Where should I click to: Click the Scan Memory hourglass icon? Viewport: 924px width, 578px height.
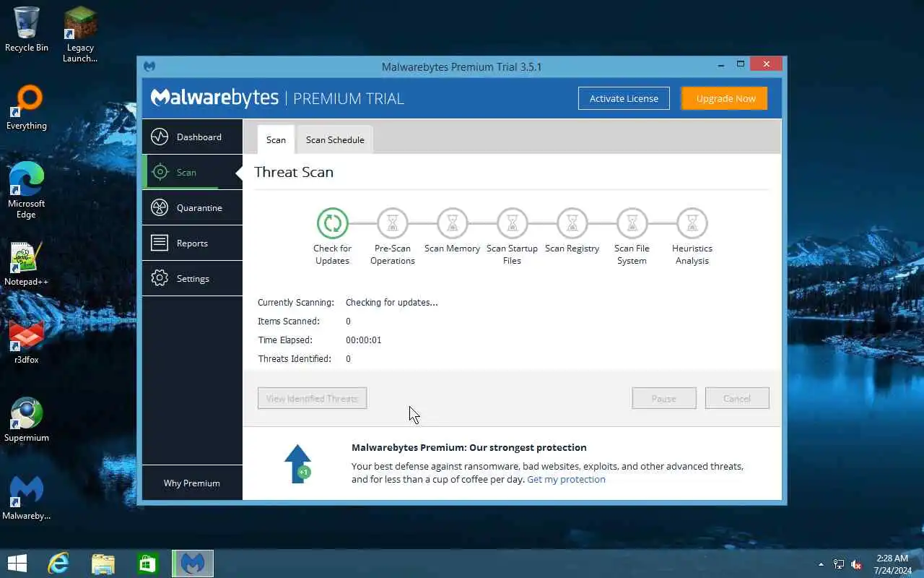coord(453,223)
